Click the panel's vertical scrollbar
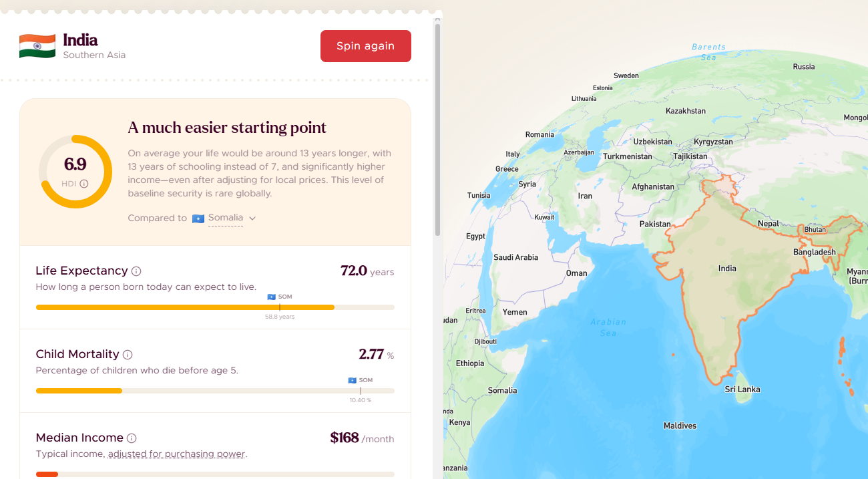The image size is (868, 479). tap(438, 130)
